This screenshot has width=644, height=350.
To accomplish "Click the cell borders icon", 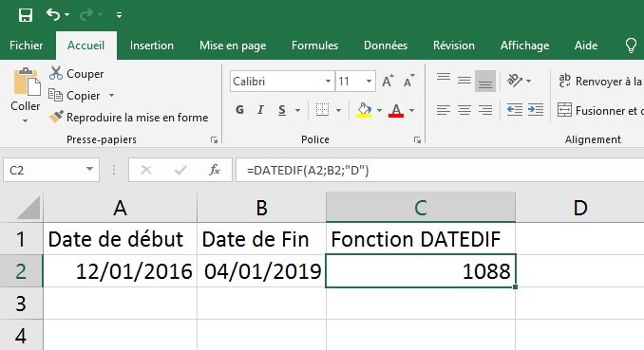I will tap(322, 110).
